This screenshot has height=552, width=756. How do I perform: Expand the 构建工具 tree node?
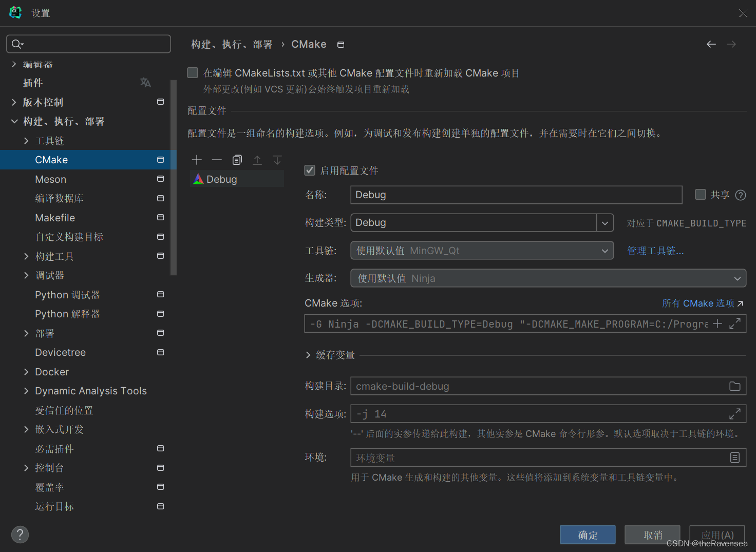(x=26, y=256)
